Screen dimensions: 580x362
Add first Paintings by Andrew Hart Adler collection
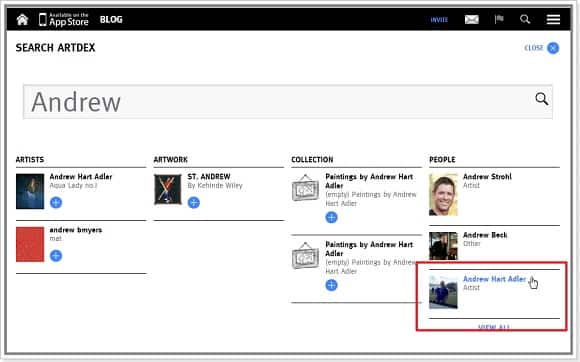[x=331, y=217]
